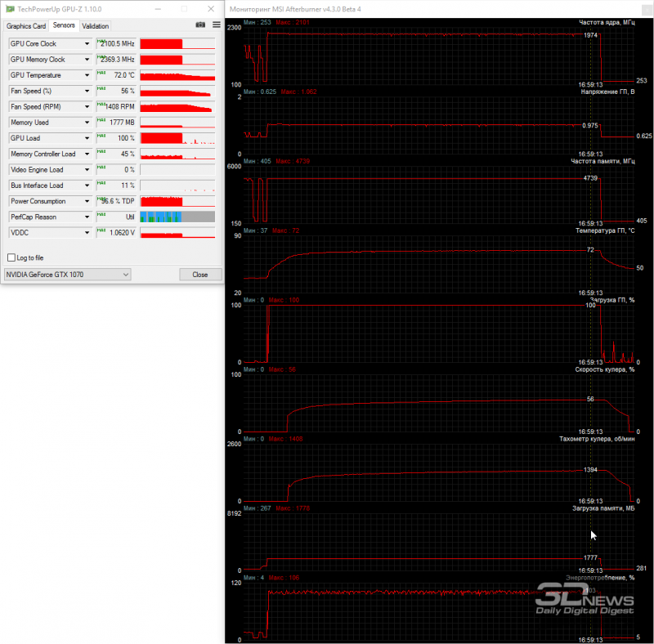654x644 pixels.
Task: Expand the Power Consumption sensor dropdown
Action: (x=87, y=202)
